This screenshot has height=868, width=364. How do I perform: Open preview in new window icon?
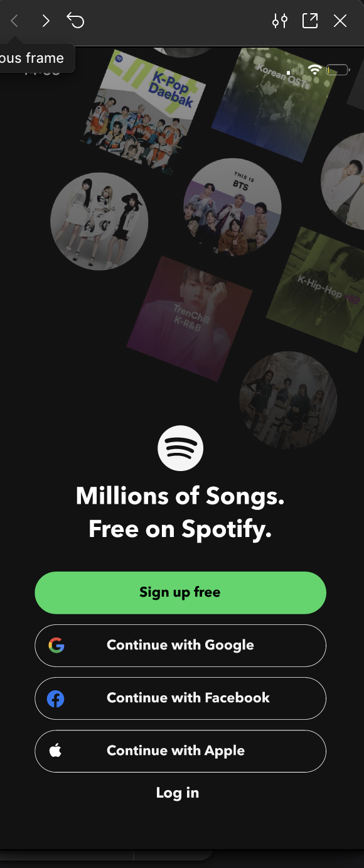[310, 21]
